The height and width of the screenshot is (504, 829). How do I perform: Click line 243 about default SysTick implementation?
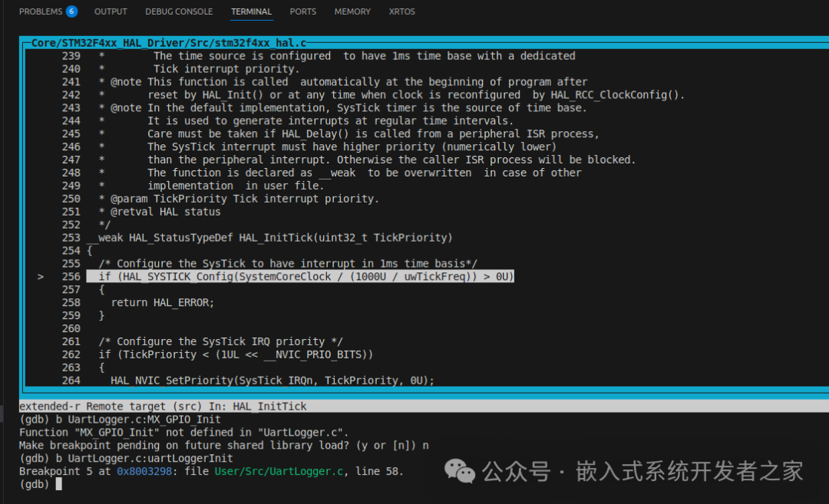point(342,107)
